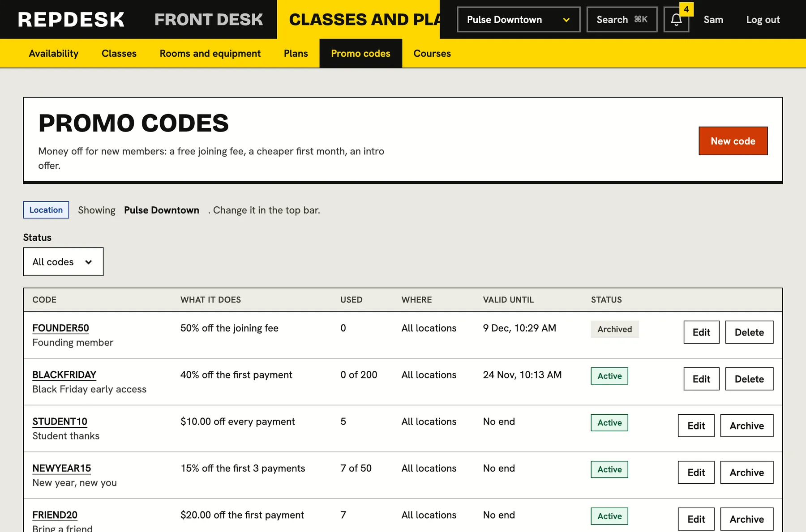Select the Promo codes tab

[x=361, y=53]
